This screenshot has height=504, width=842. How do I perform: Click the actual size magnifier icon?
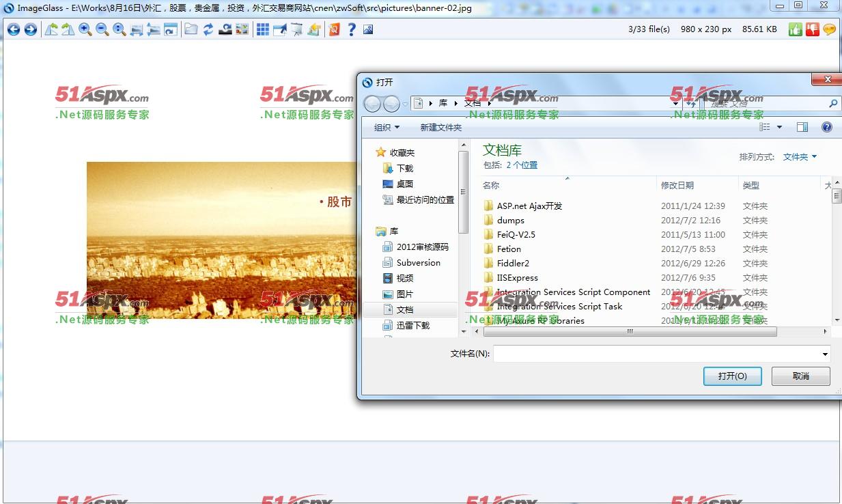click(x=119, y=29)
